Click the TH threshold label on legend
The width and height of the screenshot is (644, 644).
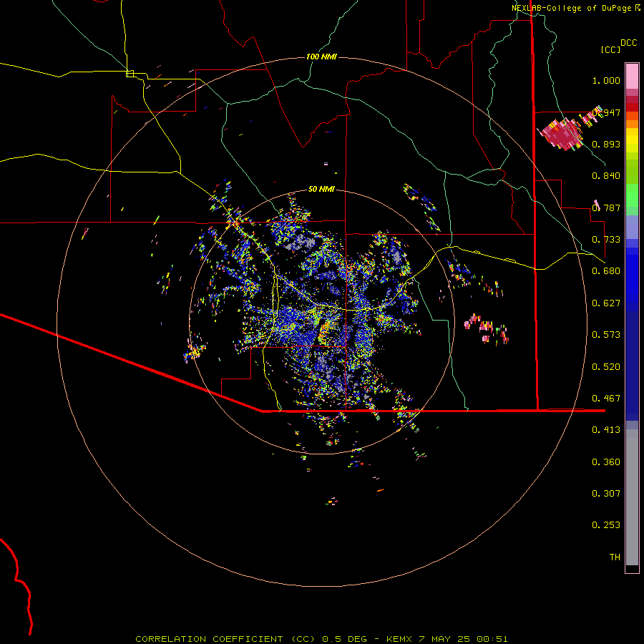click(615, 557)
